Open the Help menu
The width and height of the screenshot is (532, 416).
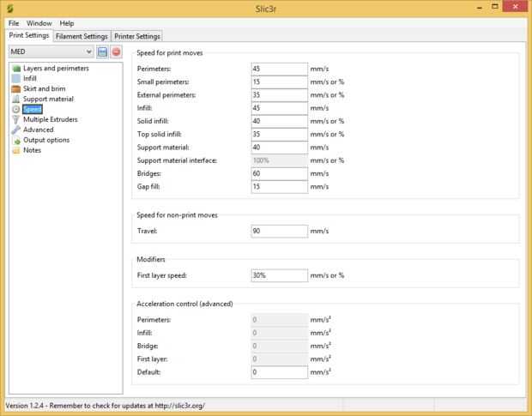pos(67,23)
